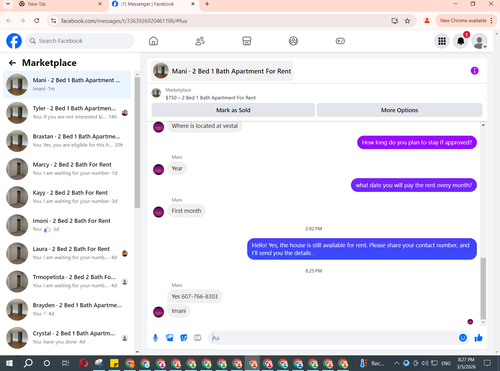500x371 pixels.
Task: Open the Chrome profile icon
Action: pyautogui.click(x=427, y=21)
